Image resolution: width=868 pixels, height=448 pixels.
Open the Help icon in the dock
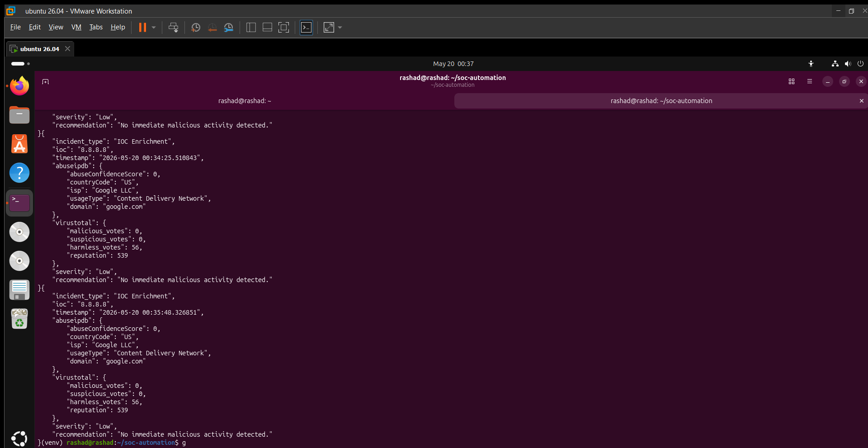(19, 173)
